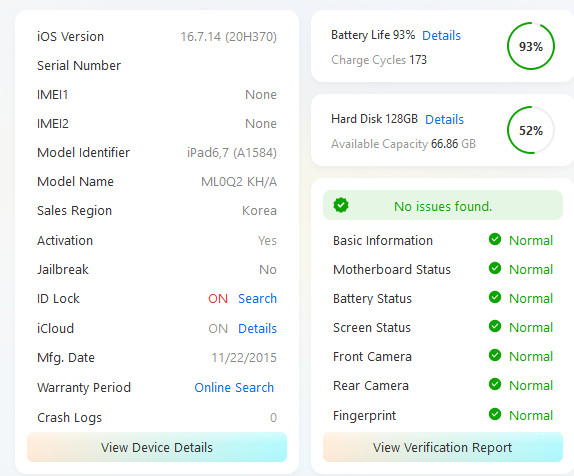Click the green shield icon beside No issues found
Screen dimensions: 574x476
click(x=341, y=205)
